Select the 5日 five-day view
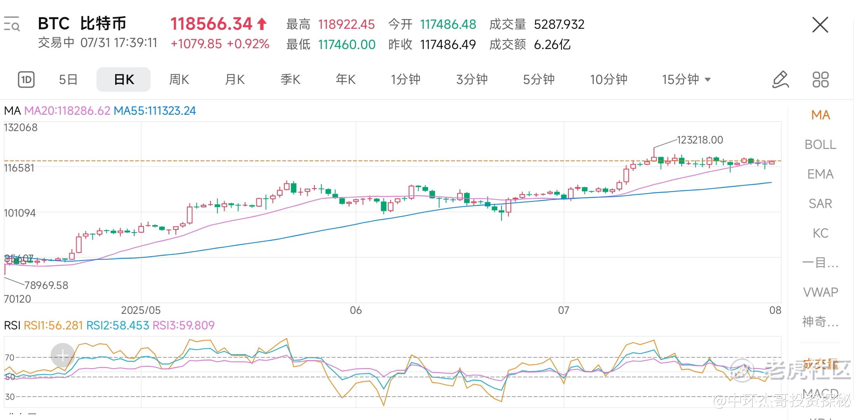Image resolution: width=868 pixels, height=420 pixels. pos(68,80)
